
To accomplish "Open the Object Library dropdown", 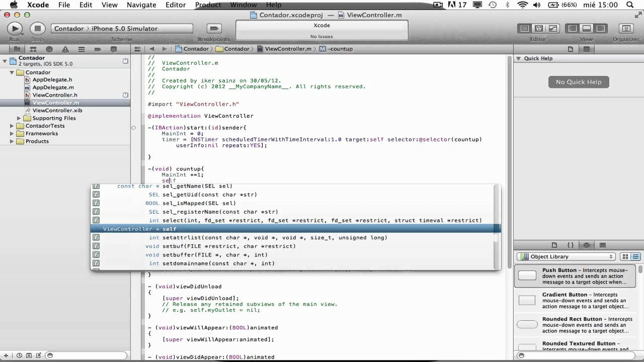I will [566, 256].
